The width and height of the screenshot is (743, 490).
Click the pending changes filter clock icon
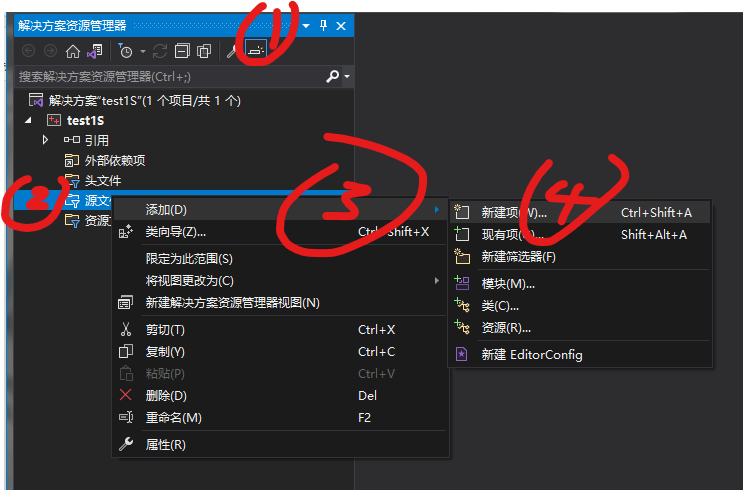[125, 51]
